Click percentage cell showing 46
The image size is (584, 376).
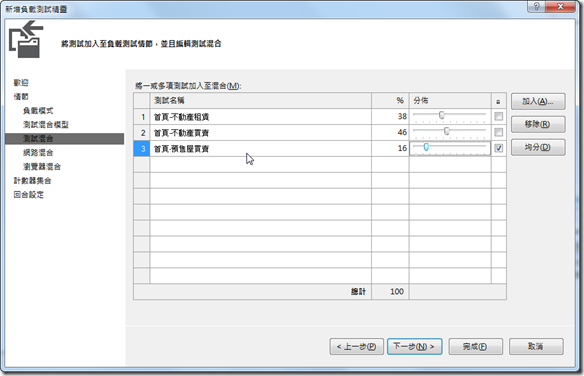(x=390, y=133)
